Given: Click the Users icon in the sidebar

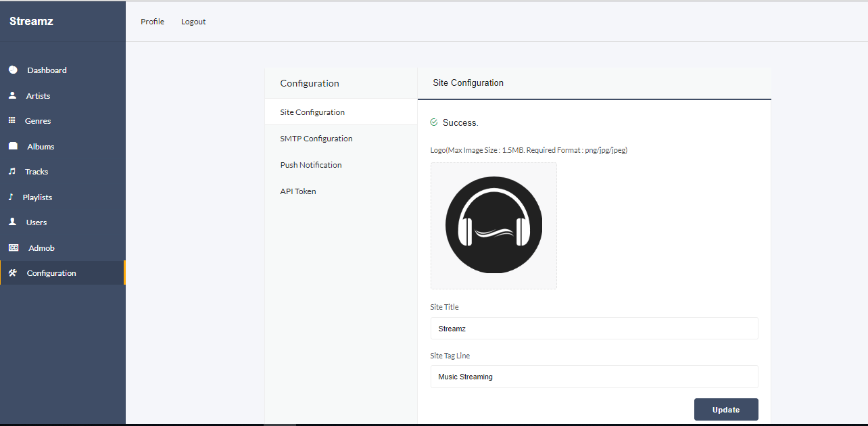Looking at the screenshot, I should pos(12,222).
